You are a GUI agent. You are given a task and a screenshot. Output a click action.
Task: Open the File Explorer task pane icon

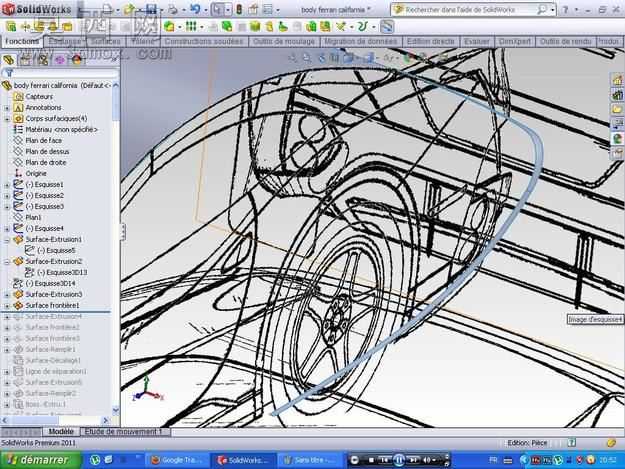click(618, 109)
